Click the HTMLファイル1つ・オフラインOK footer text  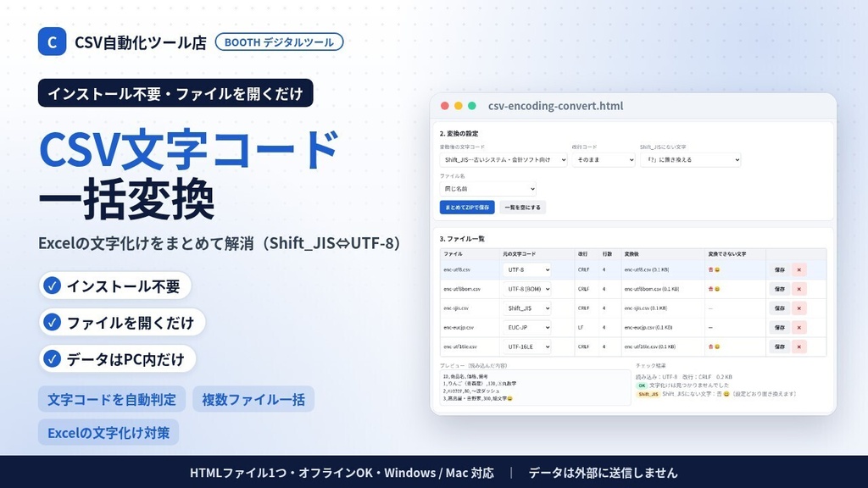click(281, 473)
